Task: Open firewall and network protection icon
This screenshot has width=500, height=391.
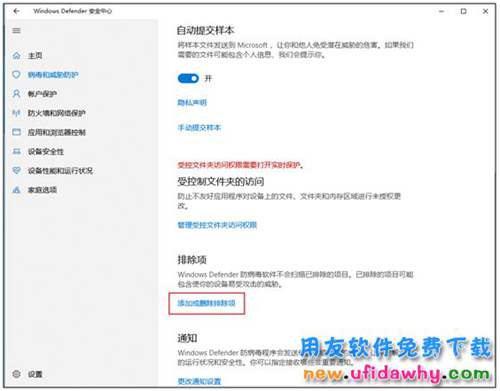Action: [16, 113]
